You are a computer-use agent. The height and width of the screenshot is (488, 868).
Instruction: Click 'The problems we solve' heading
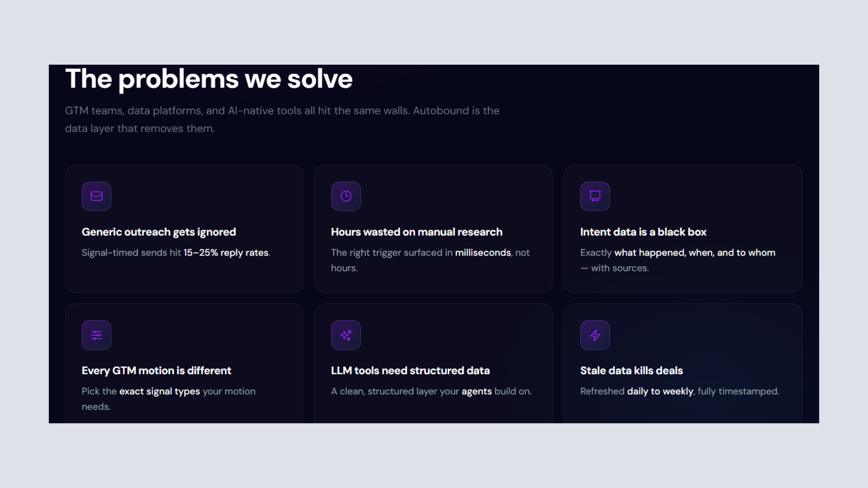click(209, 79)
